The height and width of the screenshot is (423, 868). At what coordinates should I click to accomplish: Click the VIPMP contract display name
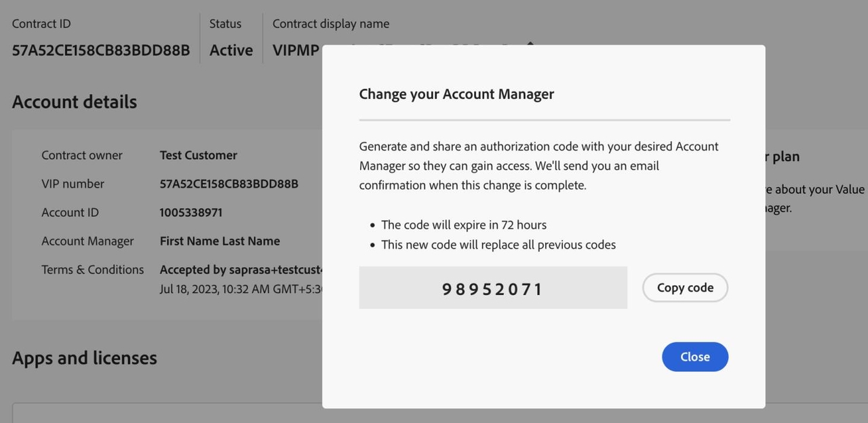[x=296, y=50]
